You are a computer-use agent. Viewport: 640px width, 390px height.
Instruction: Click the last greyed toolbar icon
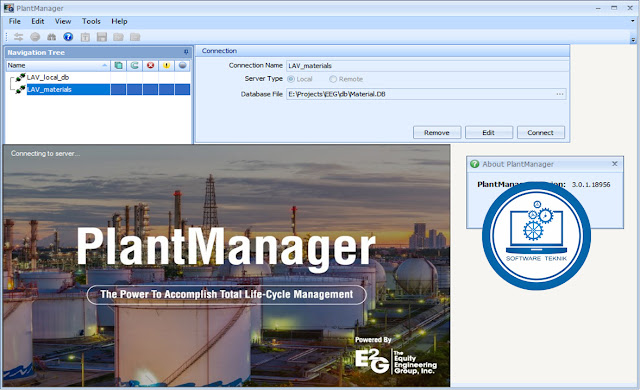click(x=135, y=37)
